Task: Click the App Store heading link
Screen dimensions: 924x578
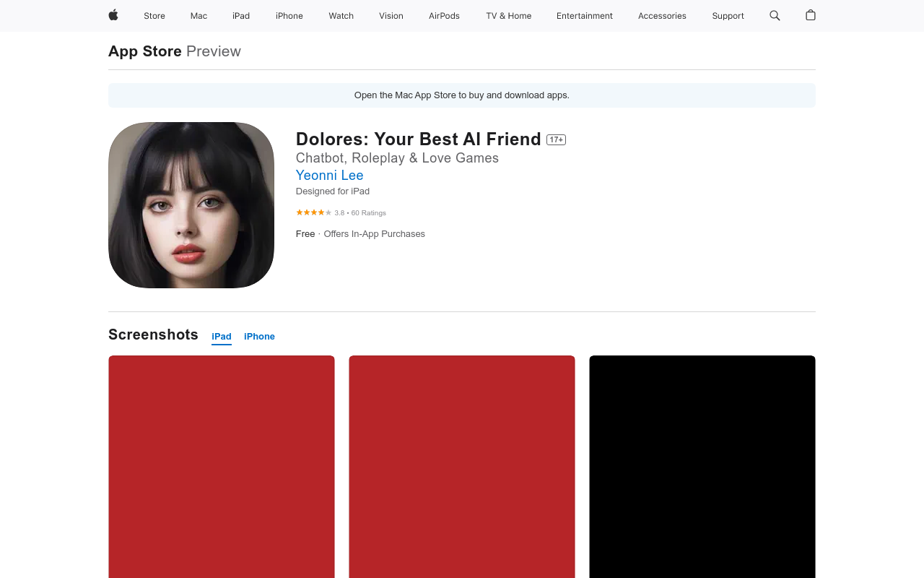Action: pyautogui.click(x=145, y=51)
